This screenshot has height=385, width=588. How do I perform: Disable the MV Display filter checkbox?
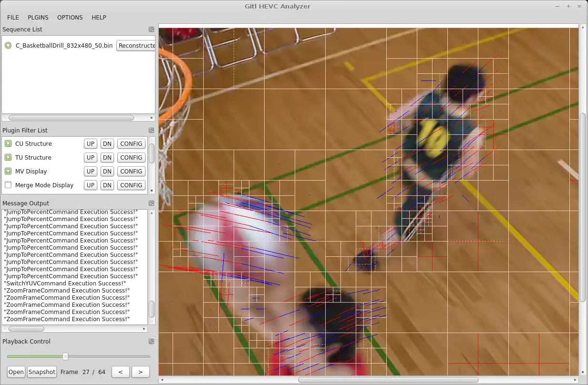tap(8, 172)
